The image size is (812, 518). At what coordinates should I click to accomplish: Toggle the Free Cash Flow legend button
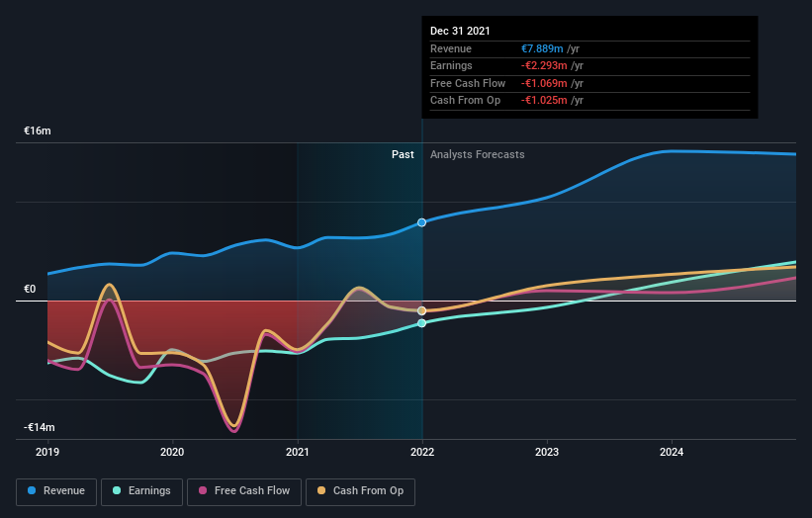244,491
